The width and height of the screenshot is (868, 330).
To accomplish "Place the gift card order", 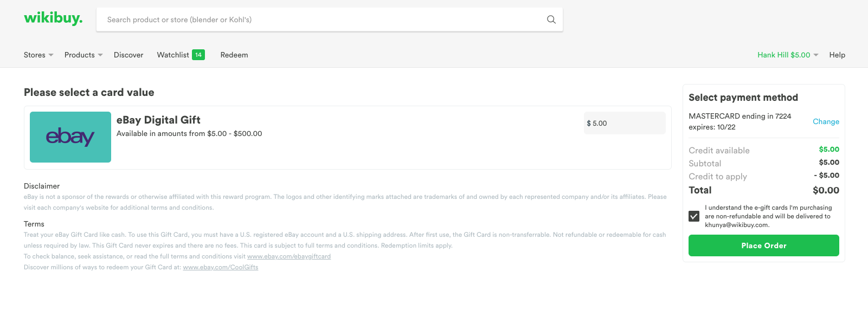I will [764, 245].
